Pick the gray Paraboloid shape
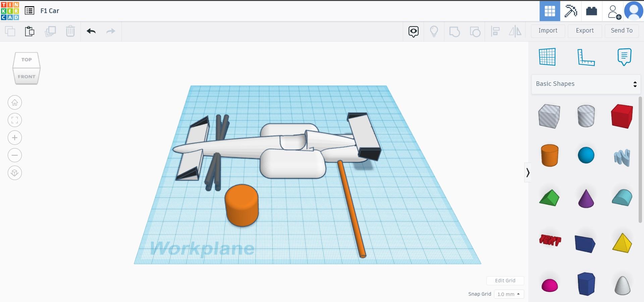Viewport: 644px width, 302px height. (622, 286)
